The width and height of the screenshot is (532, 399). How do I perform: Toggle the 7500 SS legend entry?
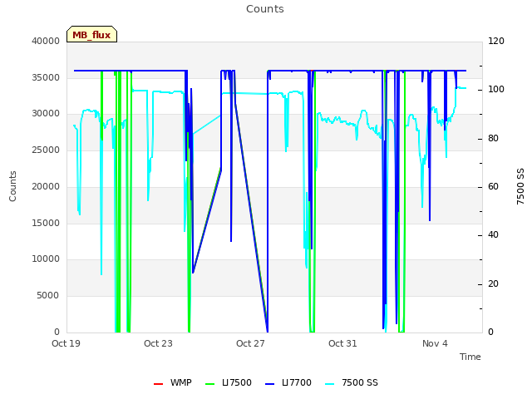352,382
